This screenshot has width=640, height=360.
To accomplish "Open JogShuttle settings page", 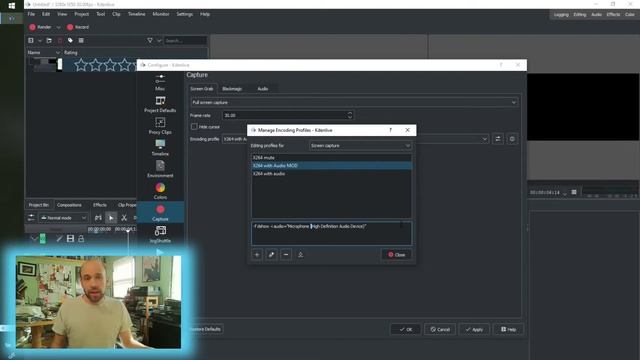I will 160,234.
